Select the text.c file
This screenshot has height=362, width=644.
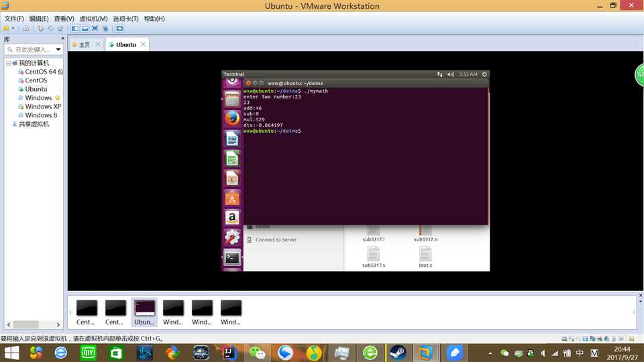click(x=425, y=257)
